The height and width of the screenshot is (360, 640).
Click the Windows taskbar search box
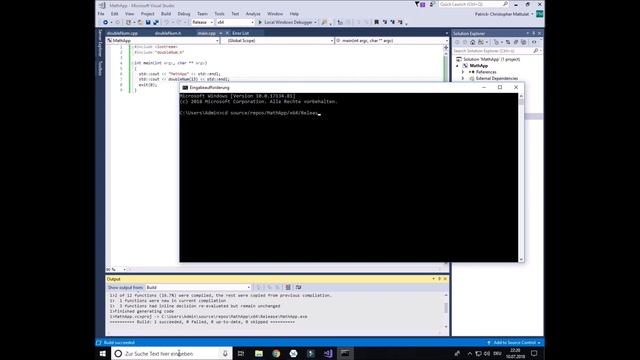tap(172, 353)
